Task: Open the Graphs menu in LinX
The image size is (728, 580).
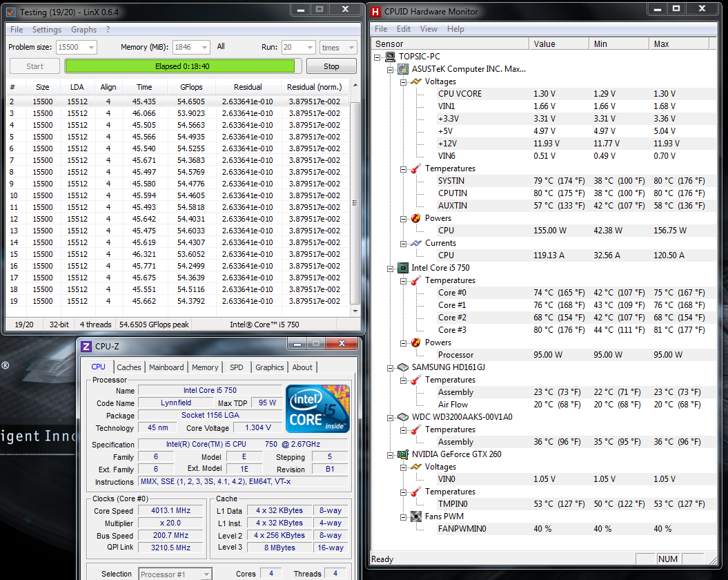Action: (83, 30)
